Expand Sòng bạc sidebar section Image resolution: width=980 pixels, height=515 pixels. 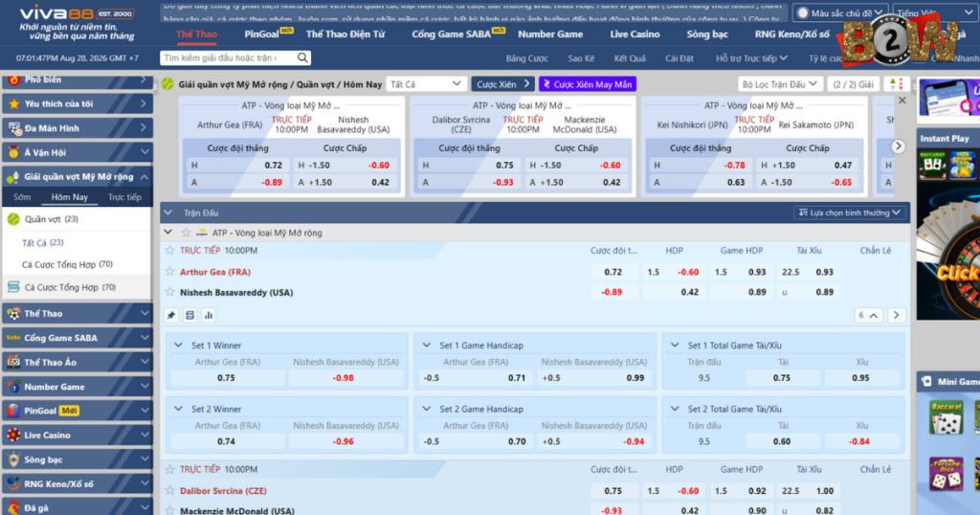78,459
